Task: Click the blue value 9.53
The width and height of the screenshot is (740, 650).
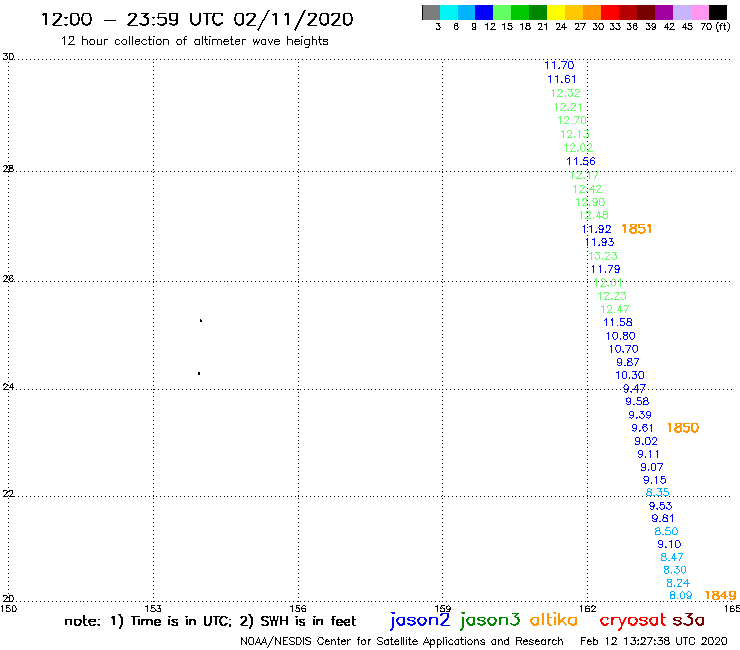Action: coord(660,506)
